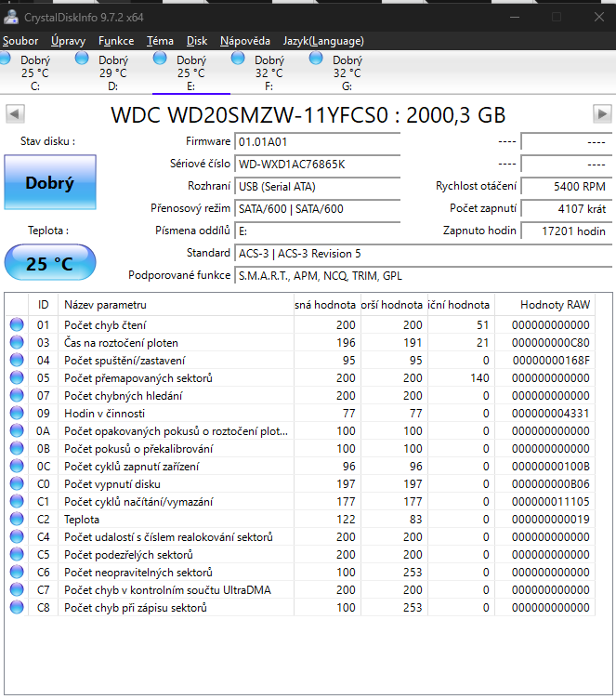Click the Rozhraní field USB (Serial ATA)
Screen dimensions: 616x699
(x=318, y=186)
